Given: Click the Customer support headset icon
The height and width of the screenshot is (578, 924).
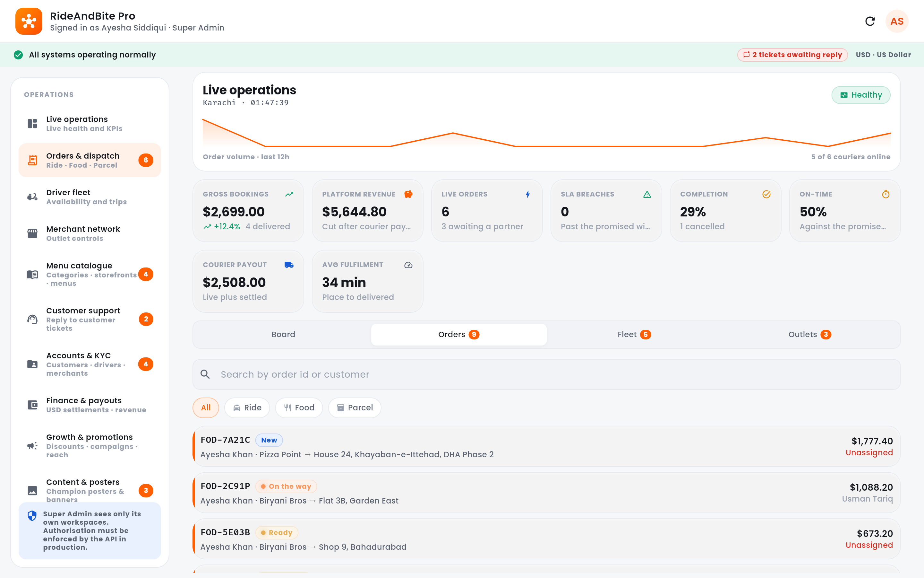Looking at the screenshot, I should click(32, 319).
